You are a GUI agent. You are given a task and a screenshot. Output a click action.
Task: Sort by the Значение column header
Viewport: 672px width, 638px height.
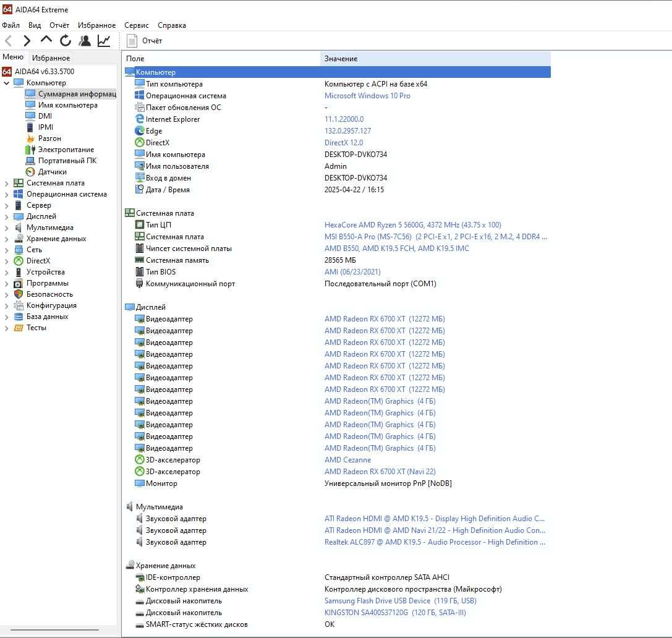pyautogui.click(x=435, y=59)
